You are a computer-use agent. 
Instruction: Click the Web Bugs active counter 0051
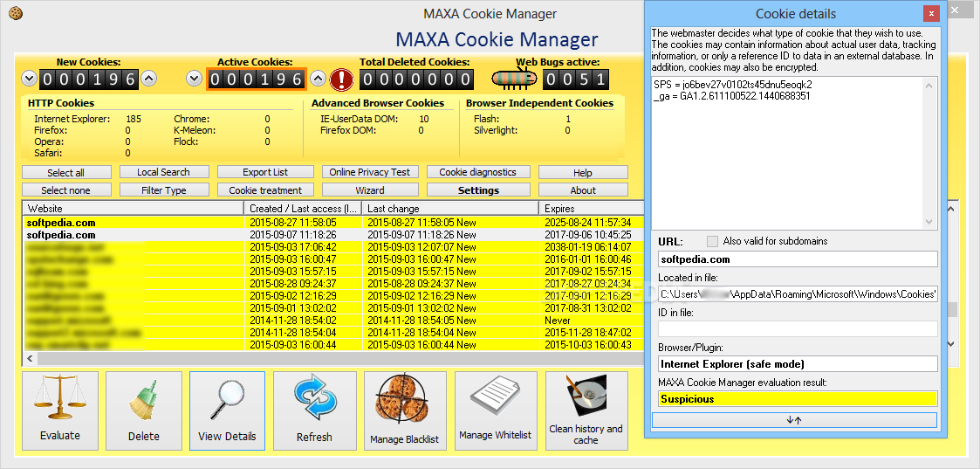click(575, 79)
